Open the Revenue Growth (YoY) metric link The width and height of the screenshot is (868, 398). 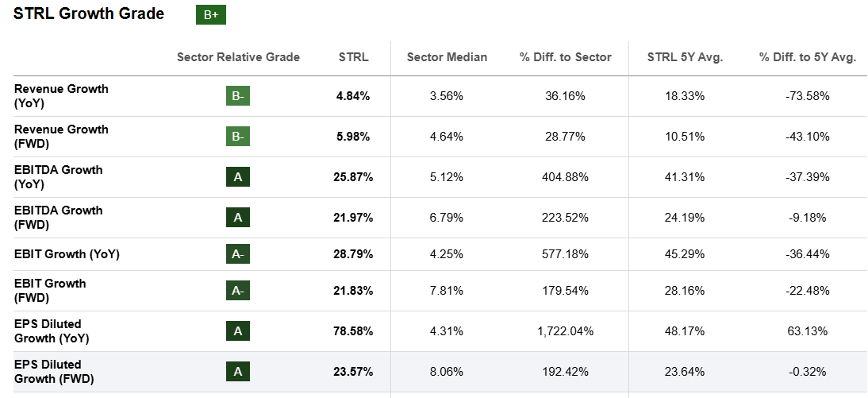[61, 96]
